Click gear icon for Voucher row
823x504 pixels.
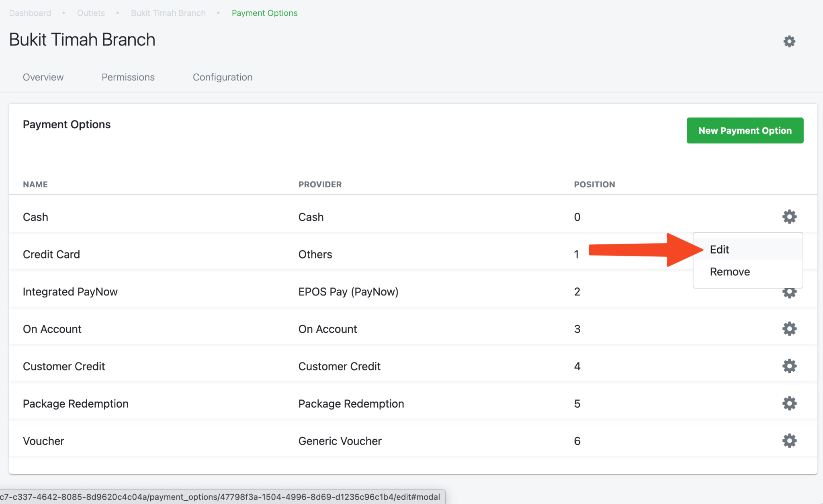click(789, 441)
